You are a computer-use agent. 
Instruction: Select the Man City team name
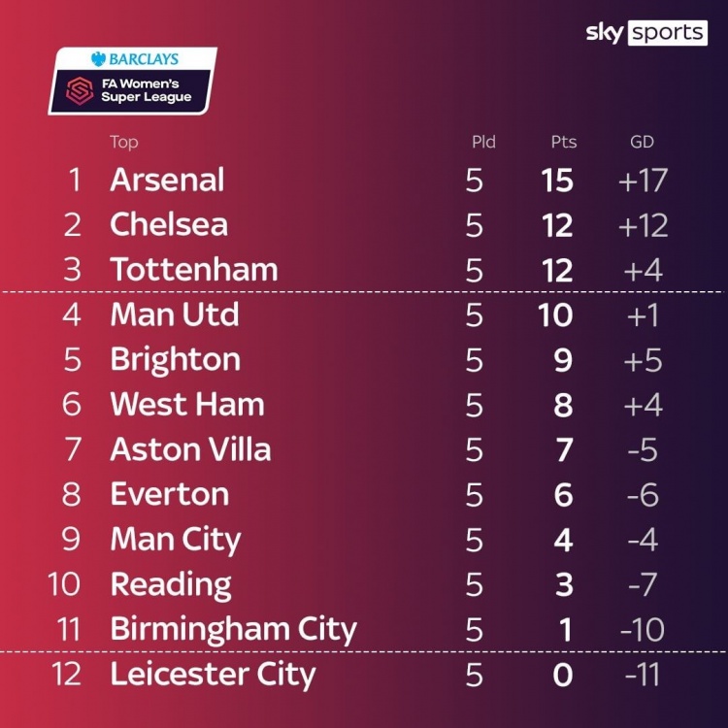pyautogui.click(x=176, y=541)
